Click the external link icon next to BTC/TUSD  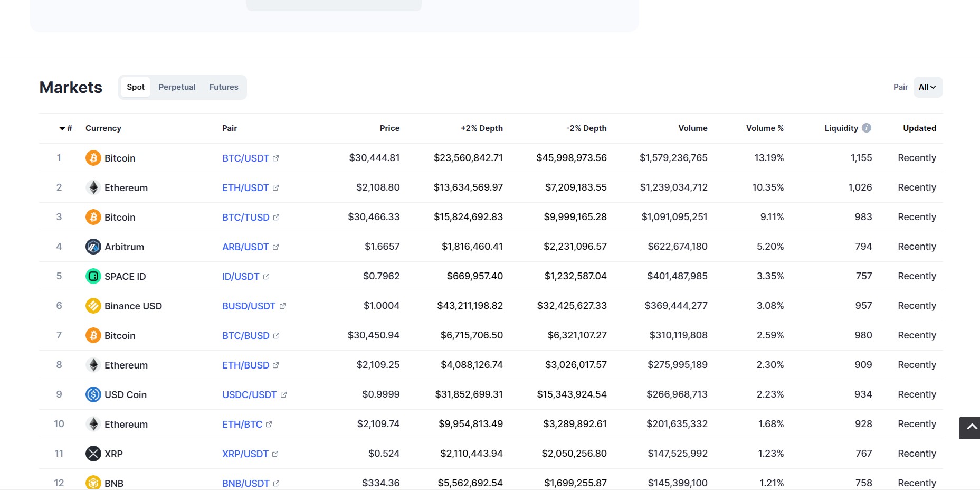(276, 217)
